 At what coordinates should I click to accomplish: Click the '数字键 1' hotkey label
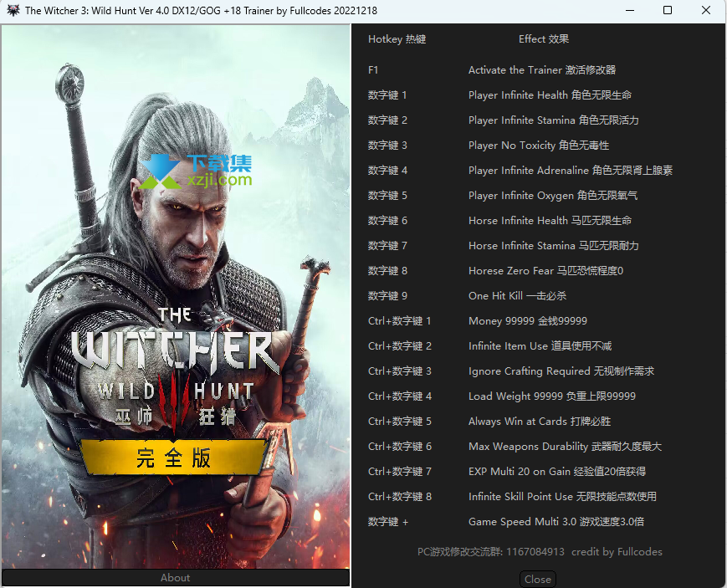click(387, 95)
